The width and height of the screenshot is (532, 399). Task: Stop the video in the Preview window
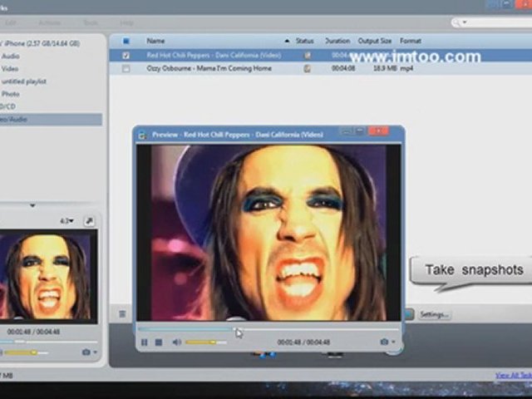tap(158, 342)
